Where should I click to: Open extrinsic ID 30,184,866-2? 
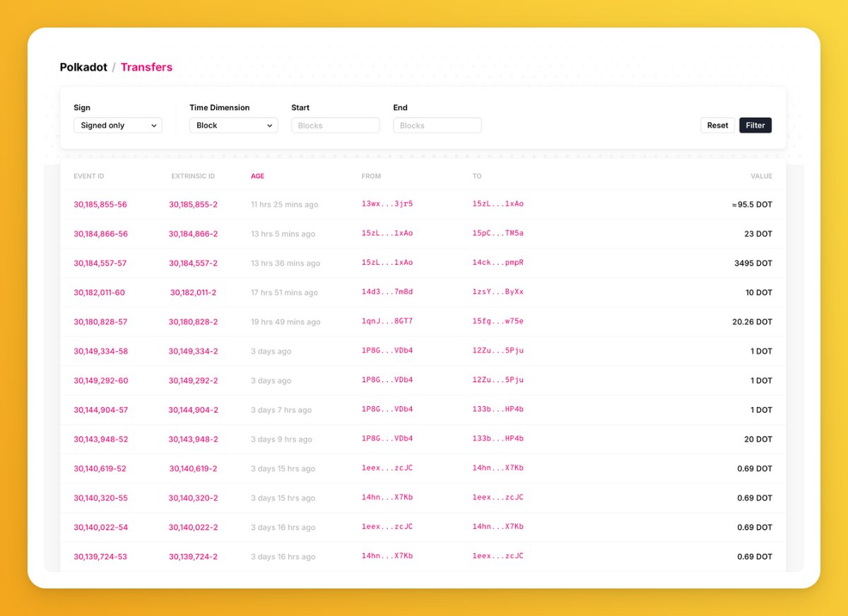click(193, 234)
